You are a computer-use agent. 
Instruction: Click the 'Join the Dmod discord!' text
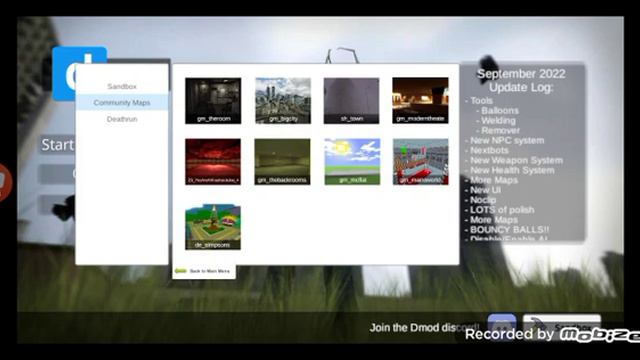pos(424,327)
